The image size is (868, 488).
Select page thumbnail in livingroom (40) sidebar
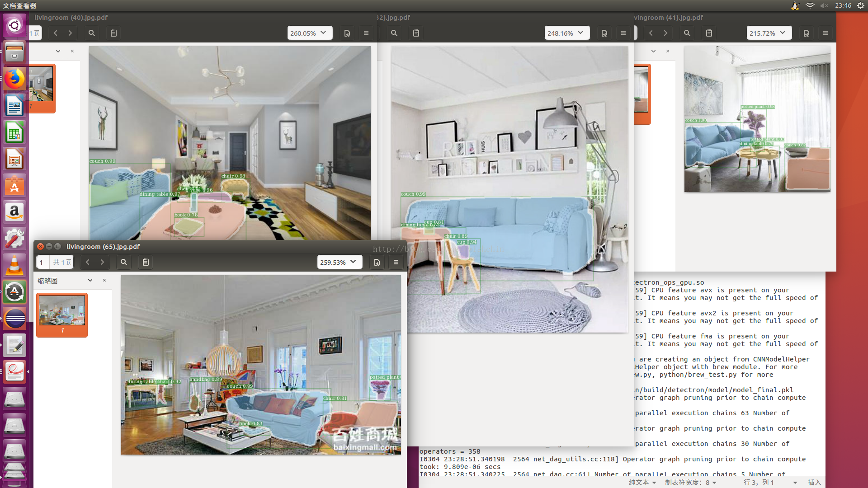pyautogui.click(x=42, y=89)
